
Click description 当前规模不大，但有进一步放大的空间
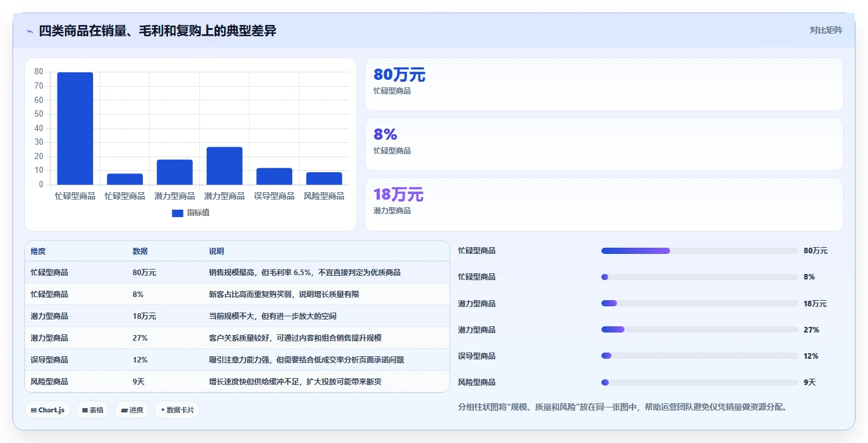[273, 316]
